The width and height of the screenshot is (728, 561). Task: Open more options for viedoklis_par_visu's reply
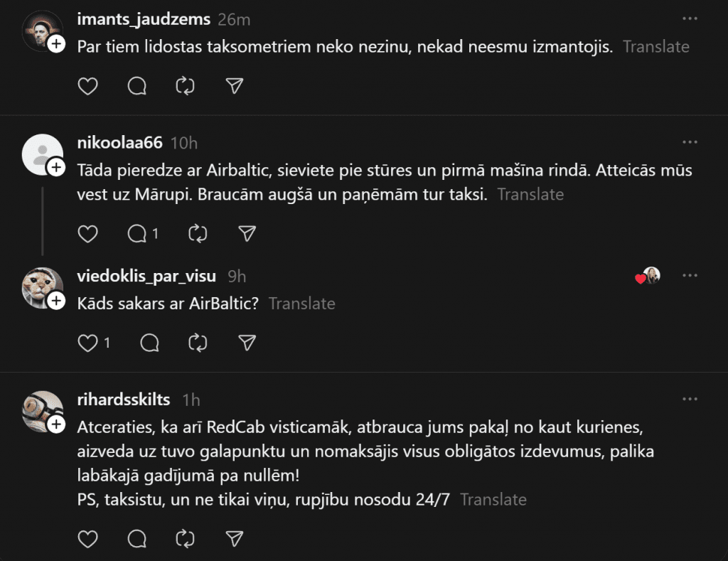[x=690, y=276]
